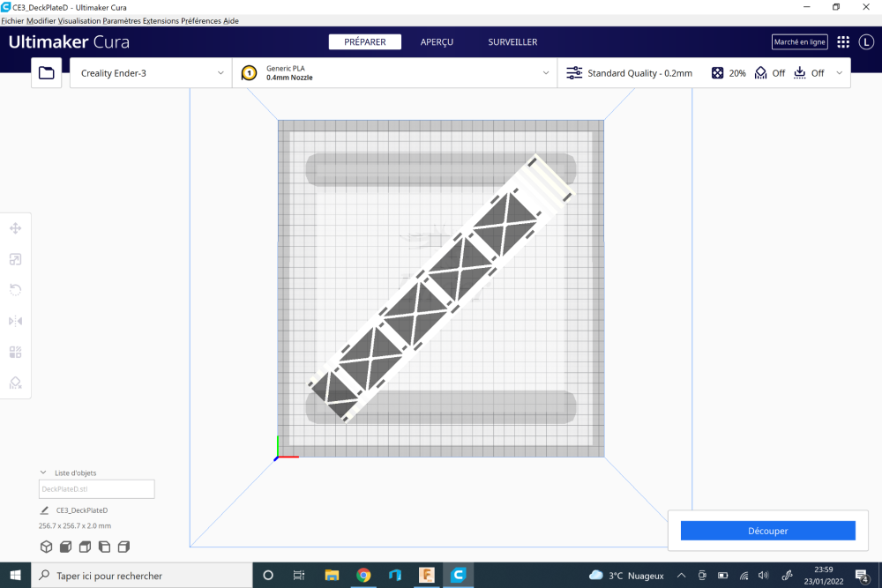This screenshot has width=882, height=588.
Task: Expand the Generic PLA material dropdown
Action: 546,73
